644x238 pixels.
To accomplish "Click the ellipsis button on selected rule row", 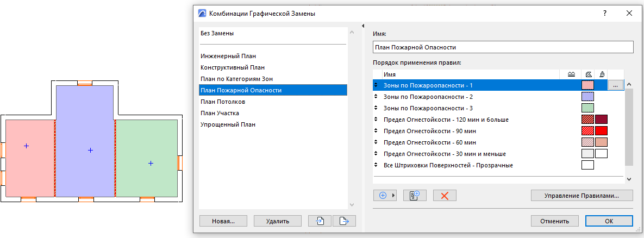I will [x=615, y=85].
